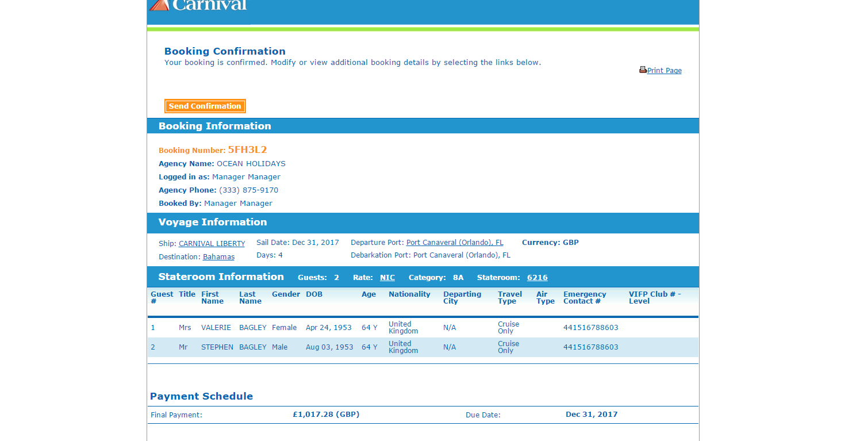This screenshot has height=441, width=868.
Task: Open stateroom 6216 link
Action: click(537, 278)
